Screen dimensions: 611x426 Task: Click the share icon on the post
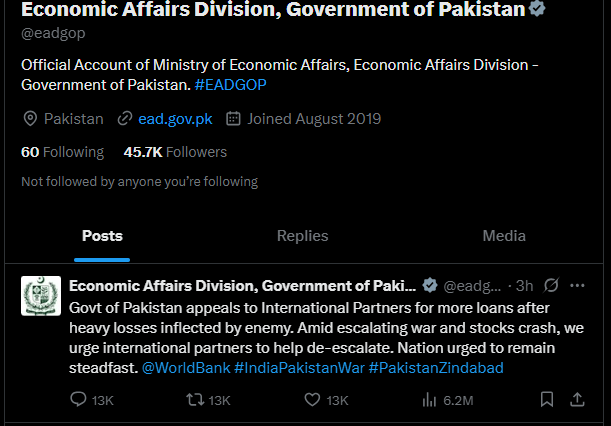[577, 400]
